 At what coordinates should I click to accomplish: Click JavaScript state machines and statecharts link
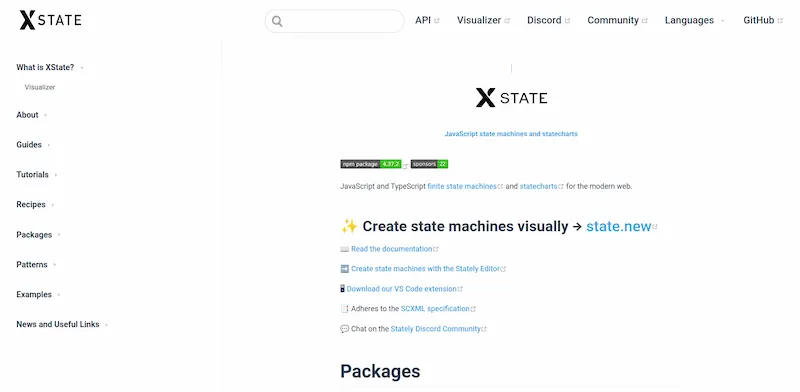511,134
